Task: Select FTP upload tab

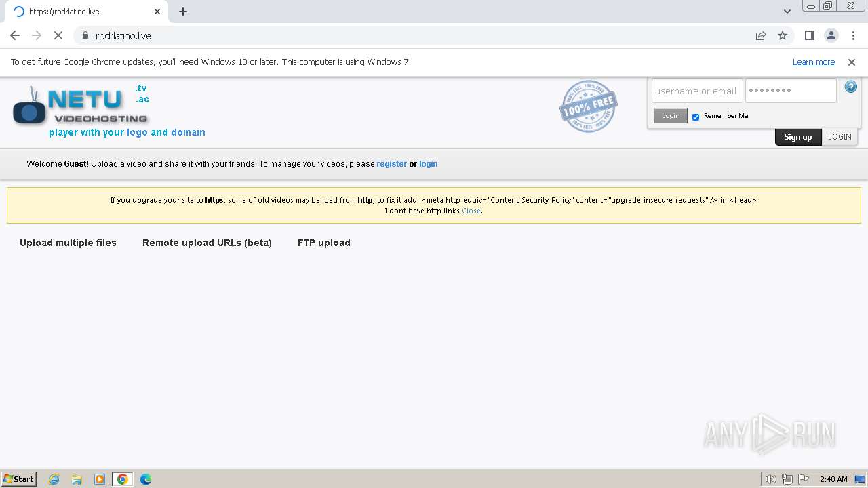Action: coord(324,243)
